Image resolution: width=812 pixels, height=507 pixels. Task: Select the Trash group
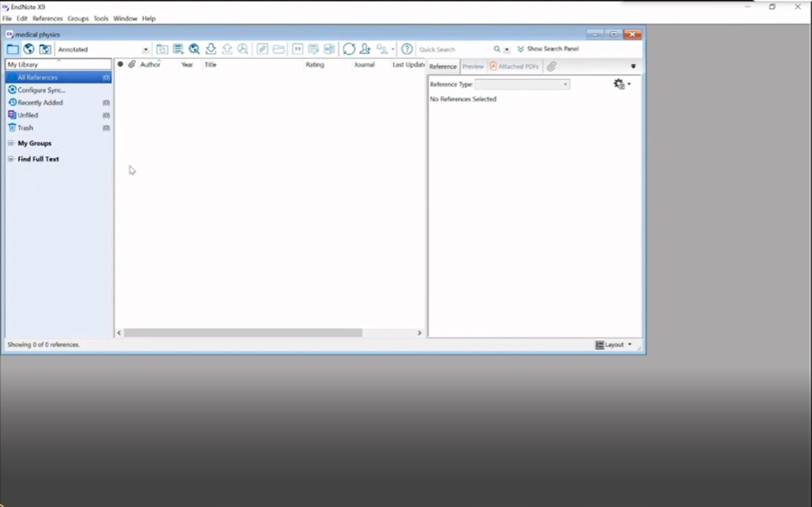pyautogui.click(x=58, y=128)
